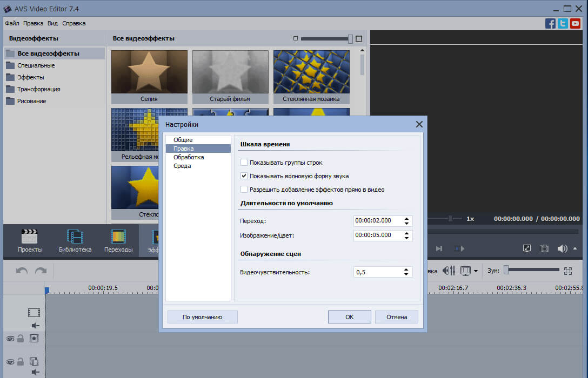The width and height of the screenshot is (588, 378).
Task: Open the Переходы transitions panel
Action: (x=118, y=241)
